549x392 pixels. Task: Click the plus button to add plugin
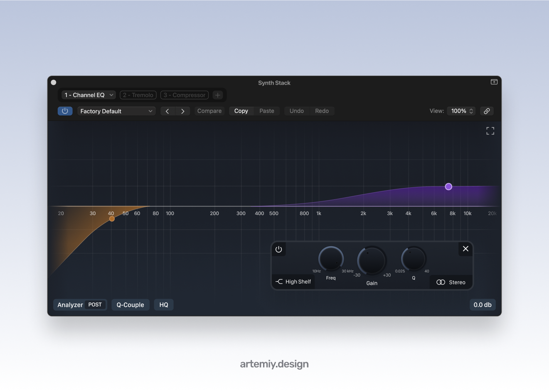point(217,95)
